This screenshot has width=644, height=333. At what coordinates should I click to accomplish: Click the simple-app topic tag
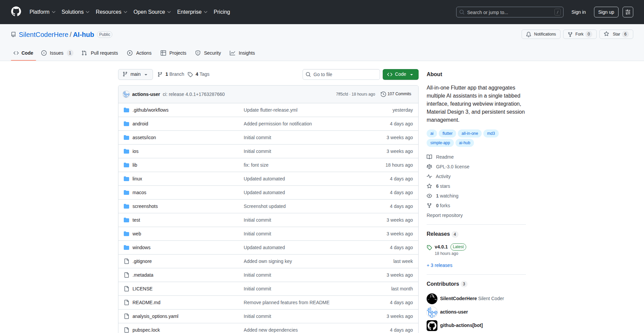click(440, 143)
